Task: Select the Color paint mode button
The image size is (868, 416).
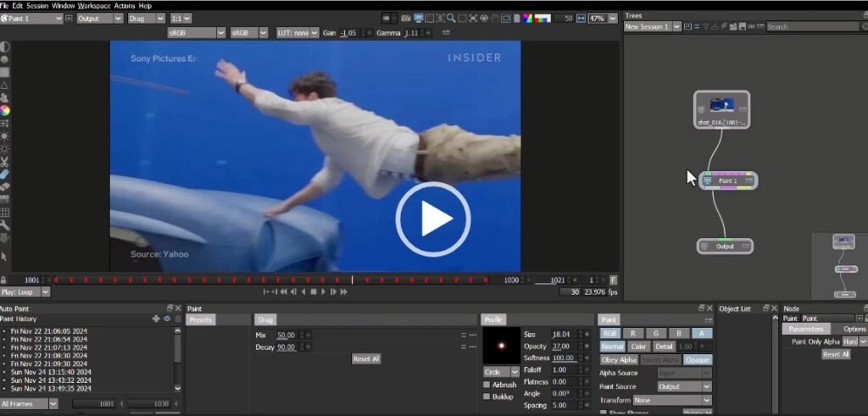Action: click(x=639, y=347)
